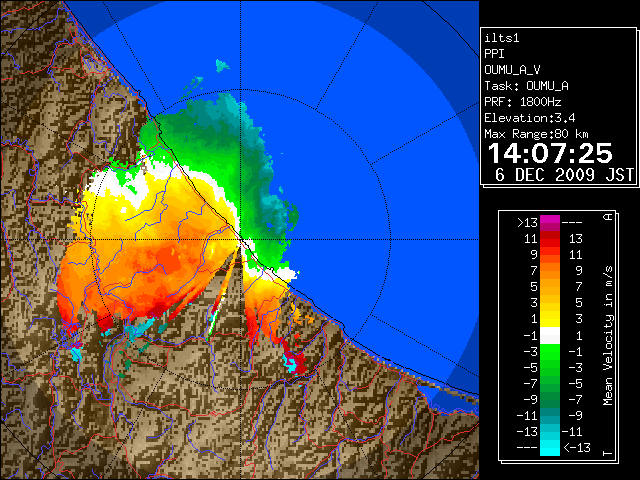The height and width of the screenshot is (480, 640).
Task: Click the radar name 'ilts1' label
Action: point(502,38)
